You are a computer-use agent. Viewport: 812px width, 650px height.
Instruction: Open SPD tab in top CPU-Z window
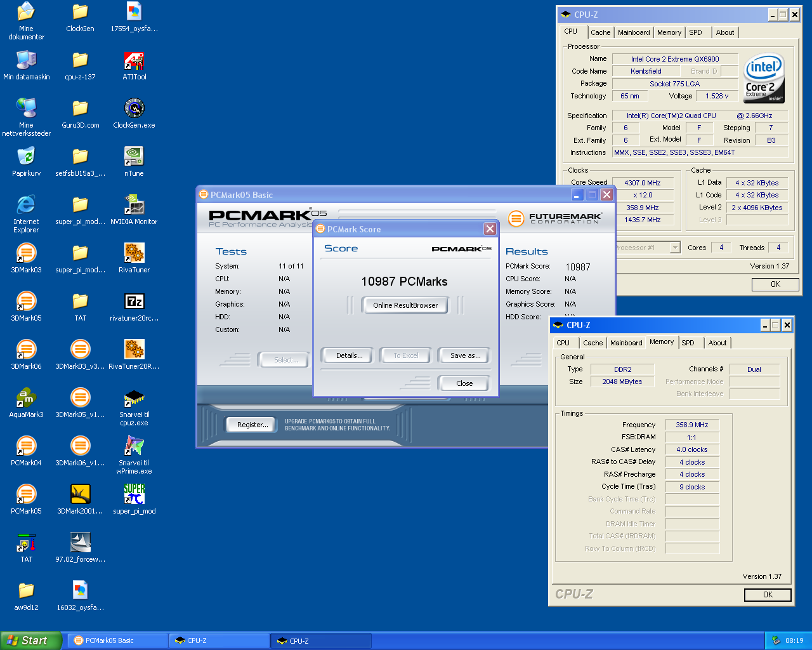[x=696, y=32]
